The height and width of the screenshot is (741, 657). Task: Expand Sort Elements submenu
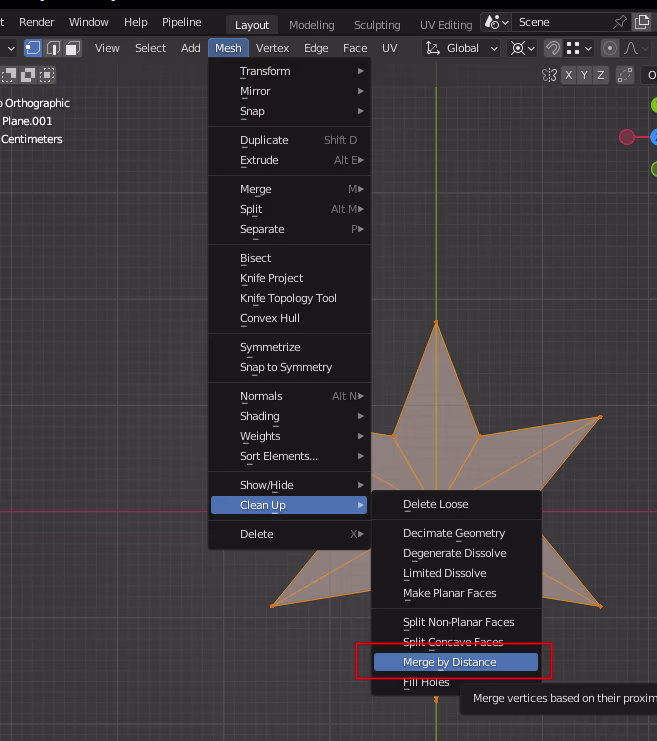289,456
